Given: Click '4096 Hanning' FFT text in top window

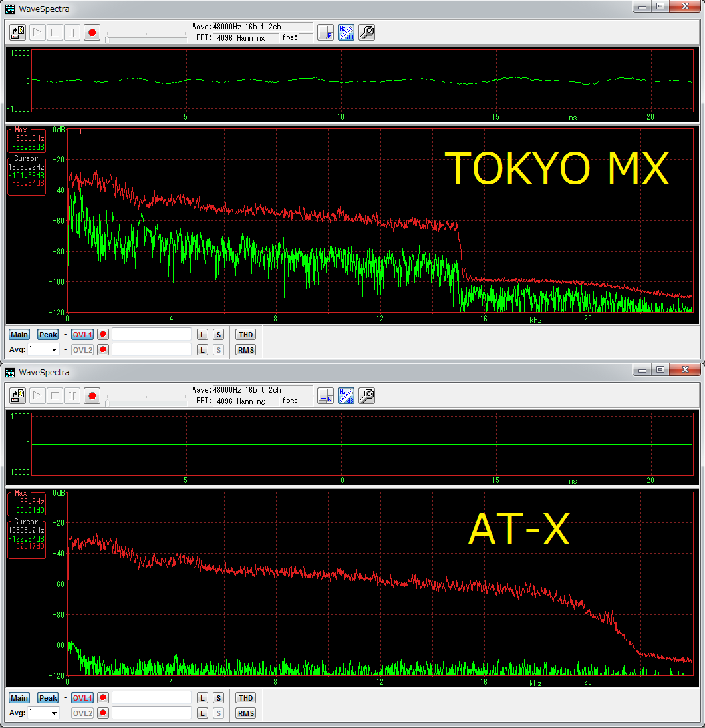Looking at the screenshot, I should coord(241,38).
